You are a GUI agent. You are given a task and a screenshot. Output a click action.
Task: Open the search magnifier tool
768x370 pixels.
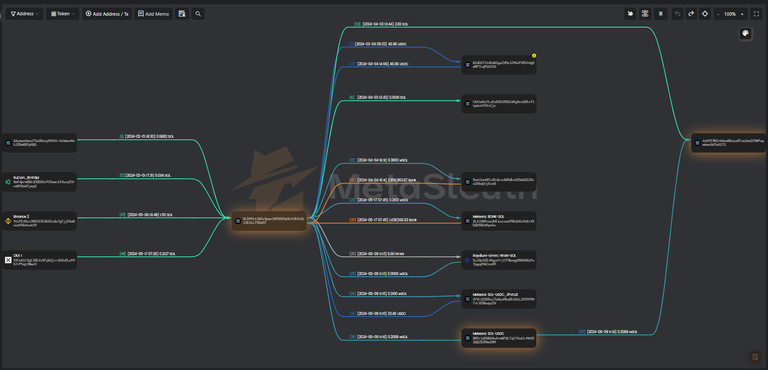(198, 14)
